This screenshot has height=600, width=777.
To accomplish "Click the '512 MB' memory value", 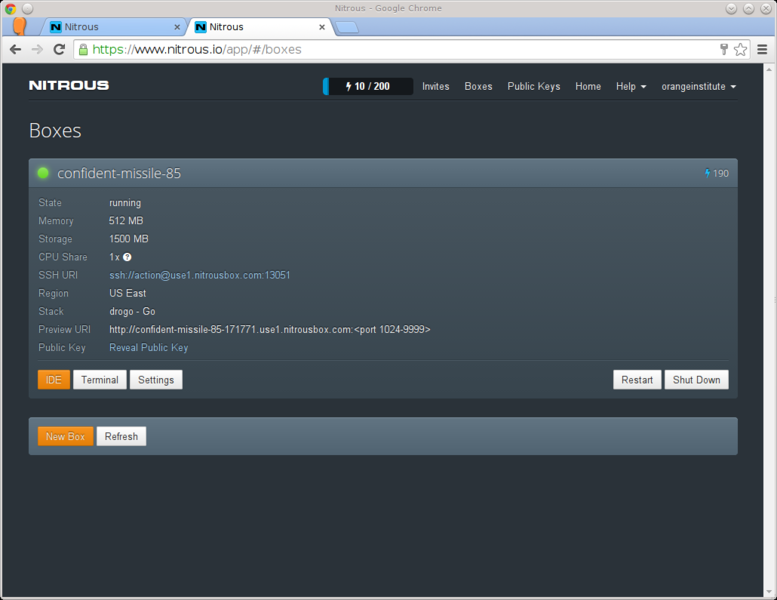I will point(126,220).
